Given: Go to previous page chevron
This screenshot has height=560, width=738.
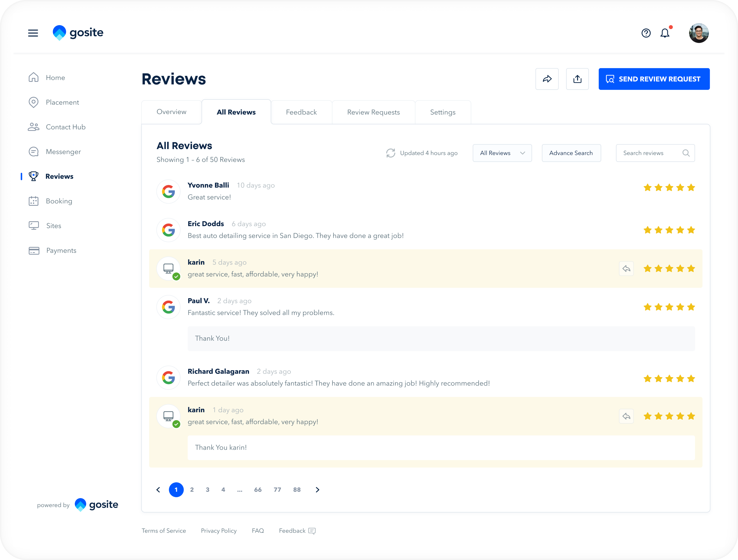Looking at the screenshot, I should (158, 490).
